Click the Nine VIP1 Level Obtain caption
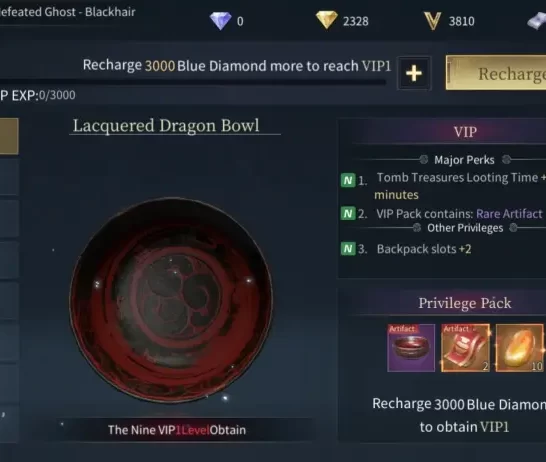Image resolution: width=546 pixels, height=462 pixels. click(177, 430)
